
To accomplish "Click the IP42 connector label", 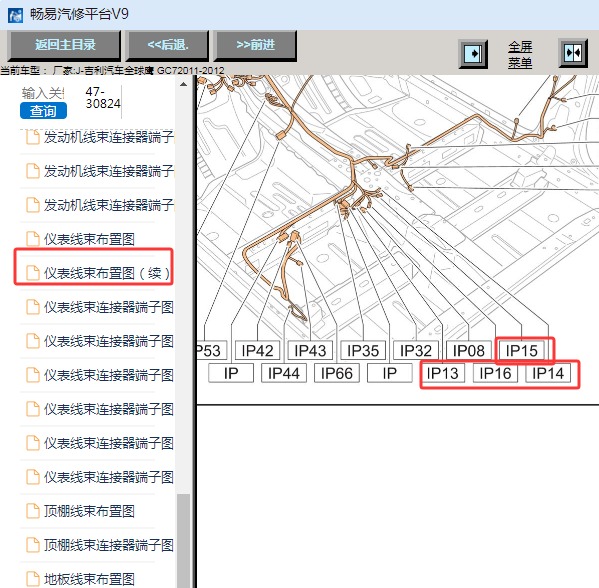I will point(257,350).
